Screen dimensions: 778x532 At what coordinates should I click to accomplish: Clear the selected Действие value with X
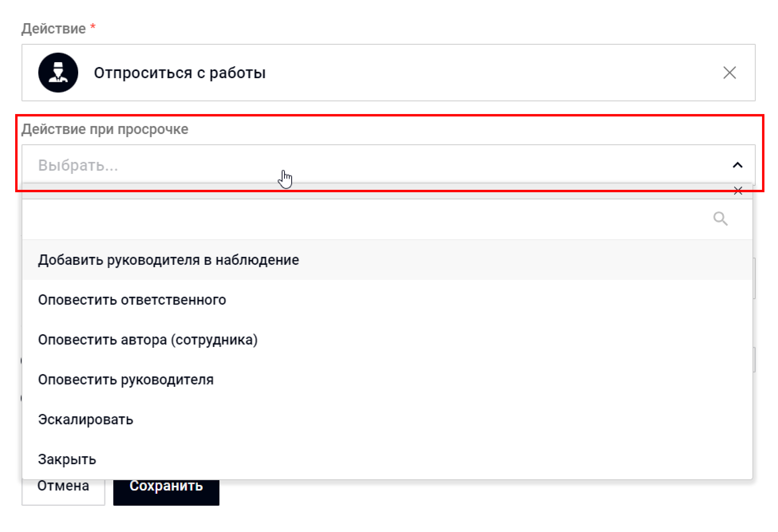pos(729,73)
